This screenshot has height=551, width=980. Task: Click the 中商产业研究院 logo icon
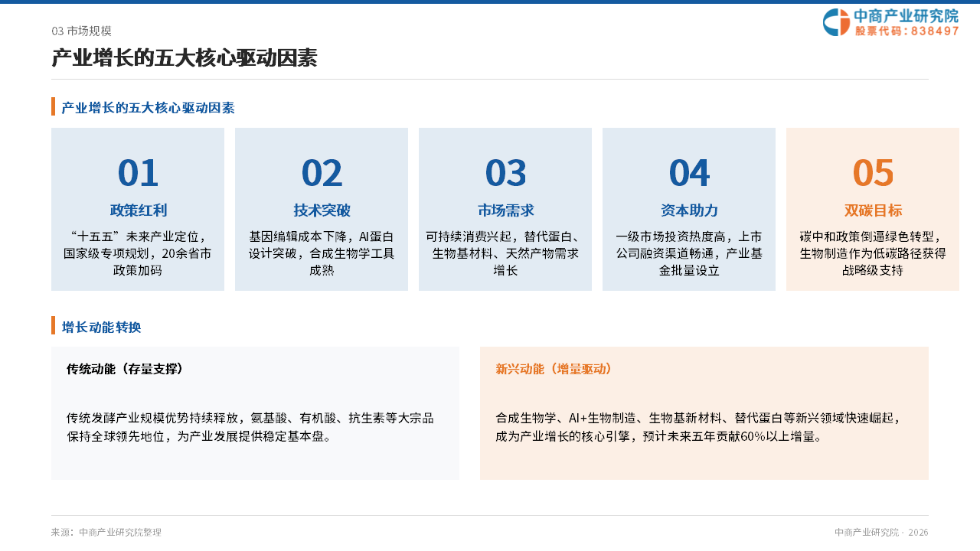[x=836, y=22]
